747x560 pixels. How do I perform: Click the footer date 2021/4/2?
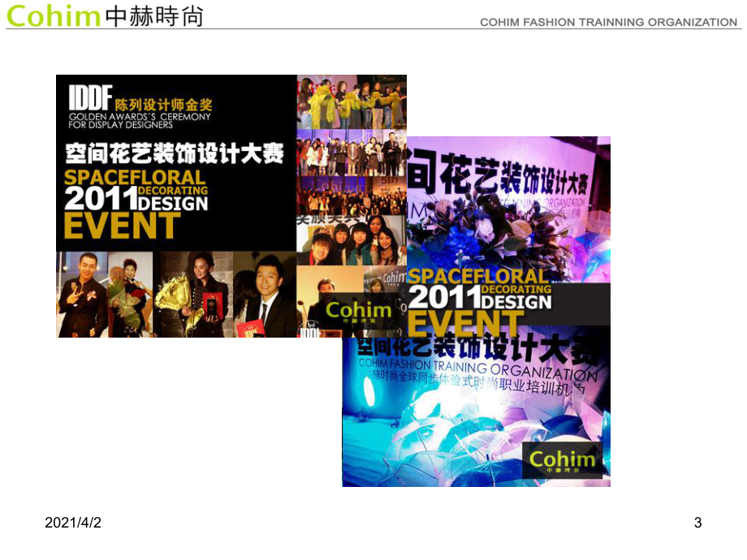coord(73,523)
